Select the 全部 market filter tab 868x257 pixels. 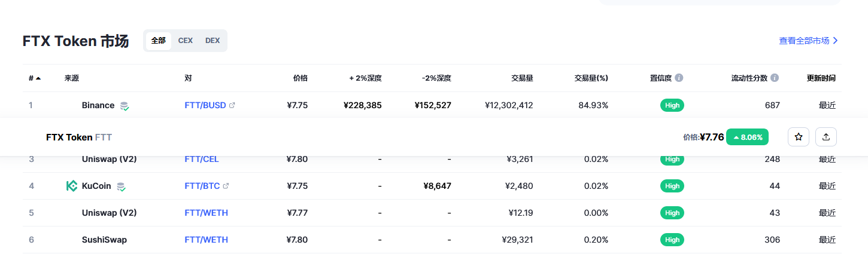click(159, 41)
